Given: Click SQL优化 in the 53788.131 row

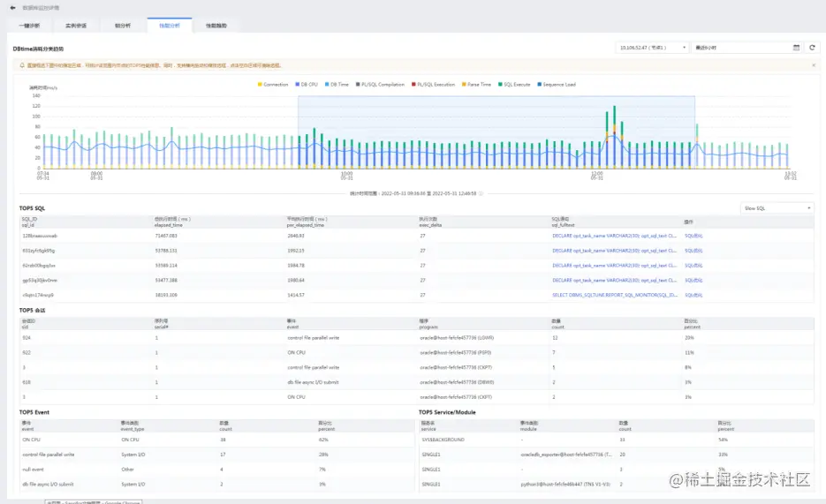Looking at the screenshot, I should point(693,251).
